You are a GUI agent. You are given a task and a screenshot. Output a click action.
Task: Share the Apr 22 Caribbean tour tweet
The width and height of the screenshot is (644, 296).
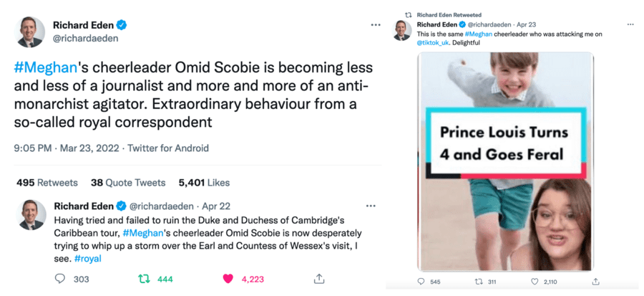click(319, 279)
